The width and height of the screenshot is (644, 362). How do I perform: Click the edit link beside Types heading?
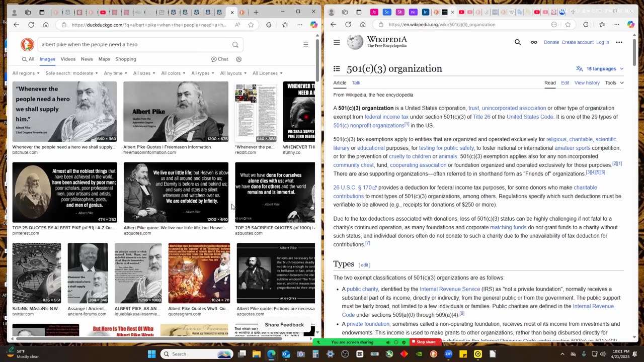[365, 265]
